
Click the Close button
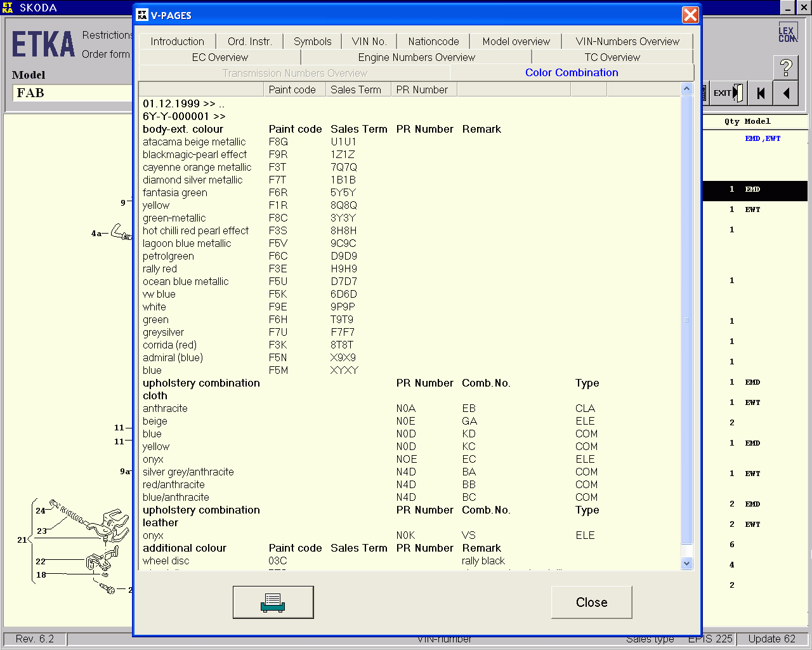[x=591, y=602]
